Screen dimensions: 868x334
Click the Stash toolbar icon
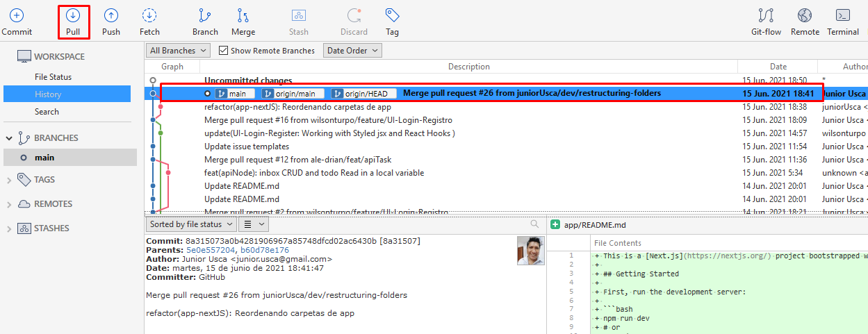click(299, 22)
